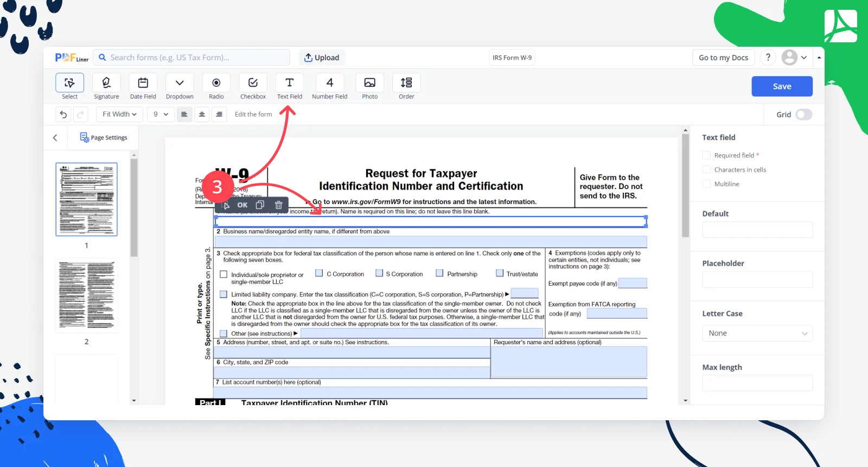Screen dimensions: 868x467
Task: Save the document
Action: click(782, 86)
